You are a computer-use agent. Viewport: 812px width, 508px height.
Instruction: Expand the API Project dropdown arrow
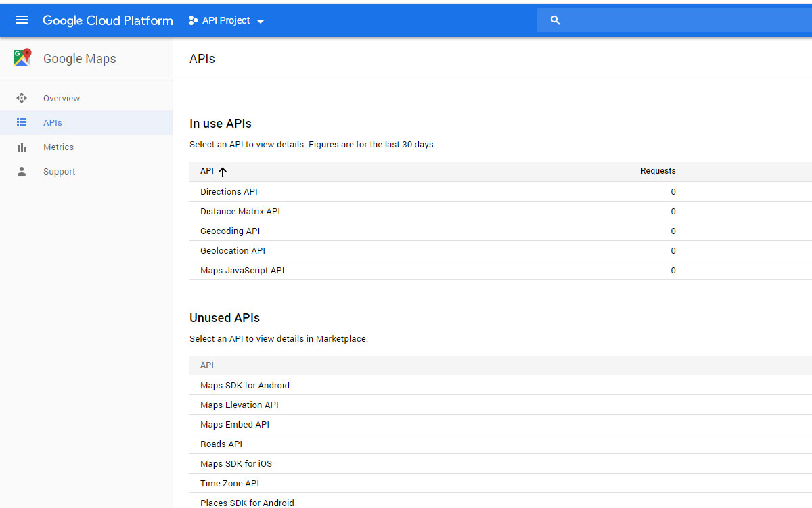click(261, 21)
